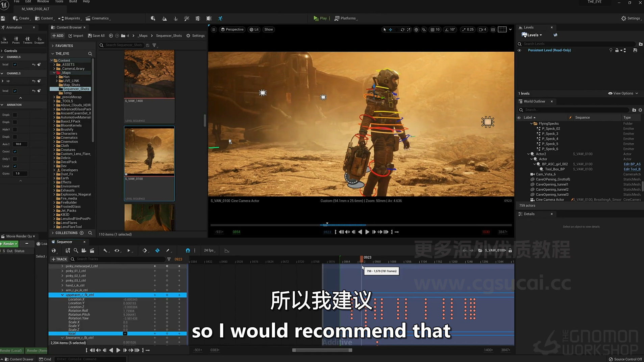Toggle the Hide checkbox in Animation section
The height and width of the screenshot is (362, 644).
tap(15, 129)
